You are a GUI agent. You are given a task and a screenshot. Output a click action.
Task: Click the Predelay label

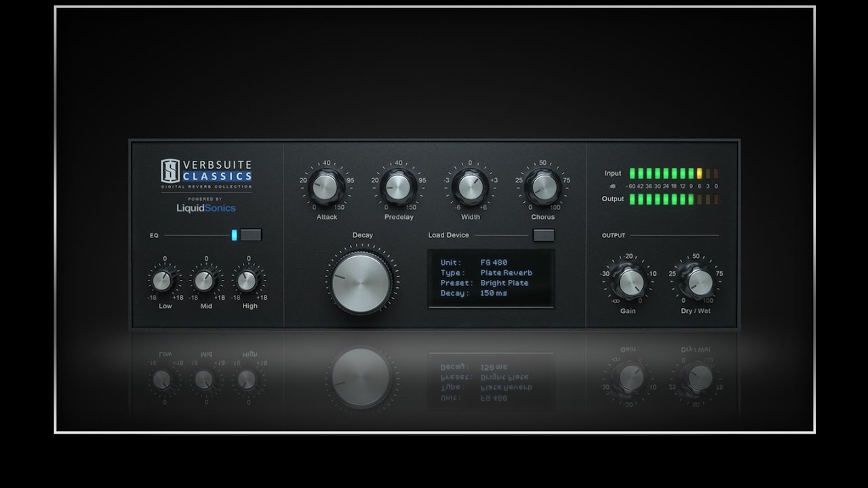399,218
